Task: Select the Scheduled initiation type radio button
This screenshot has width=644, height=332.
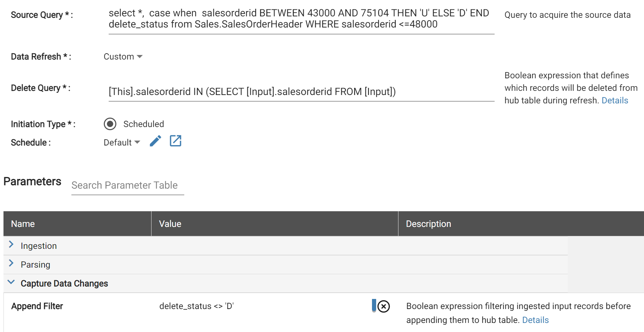Action: pyautogui.click(x=110, y=124)
